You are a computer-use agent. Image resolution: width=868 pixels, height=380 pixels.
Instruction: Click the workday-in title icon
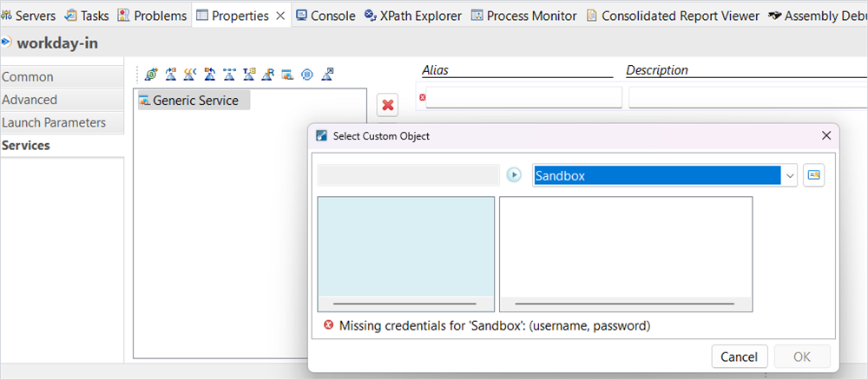pos(7,42)
